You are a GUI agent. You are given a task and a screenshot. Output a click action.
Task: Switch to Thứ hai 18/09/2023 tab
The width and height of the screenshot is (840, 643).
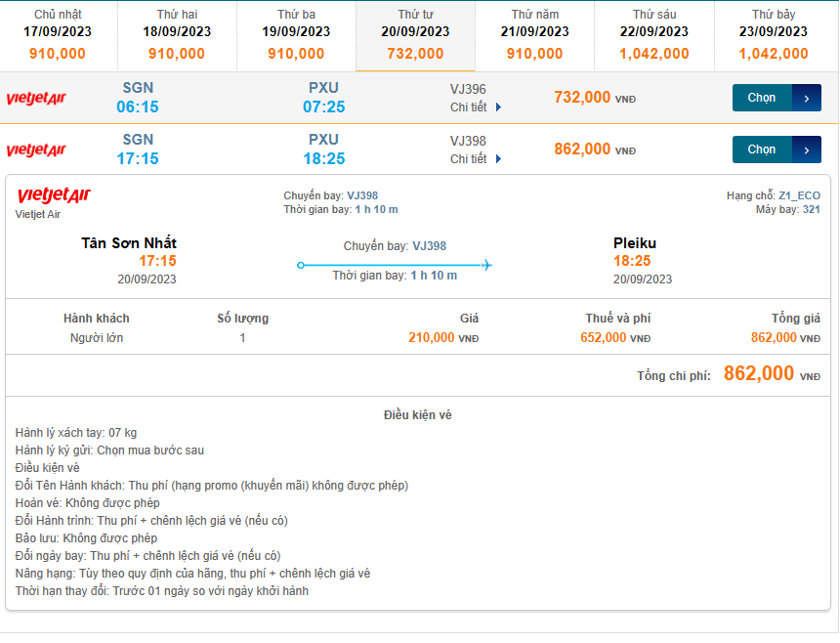[178, 35]
